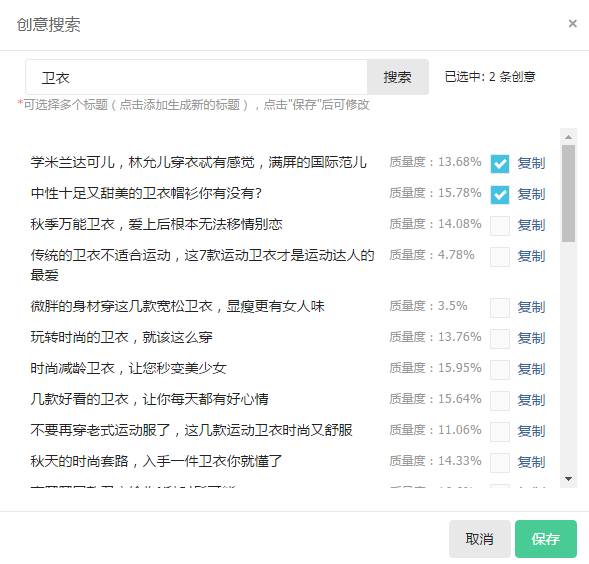Click the scrollbar down arrow
This screenshot has height=564, width=589.
coord(568,479)
